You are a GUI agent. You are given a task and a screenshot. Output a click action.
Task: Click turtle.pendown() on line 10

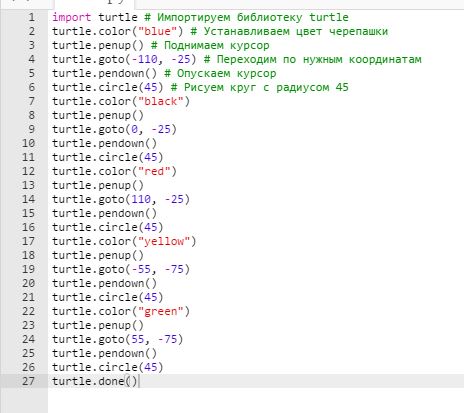click(x=105, y=143)
